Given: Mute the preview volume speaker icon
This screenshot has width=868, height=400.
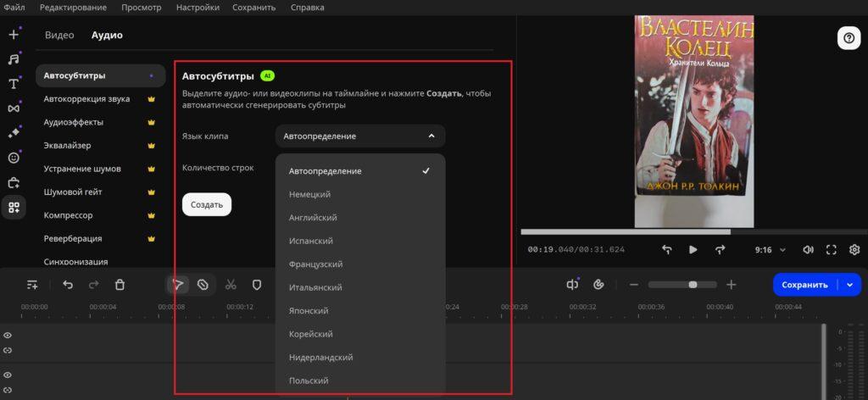Looking at the screenshot, I should click(808, 249).
